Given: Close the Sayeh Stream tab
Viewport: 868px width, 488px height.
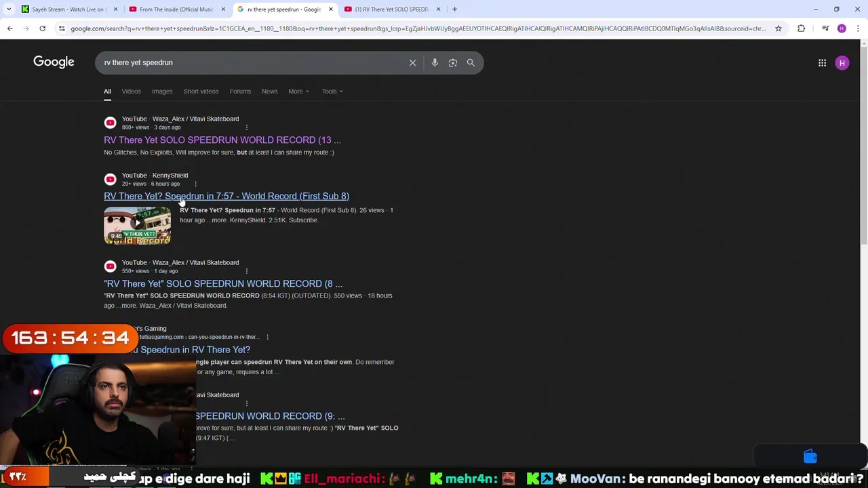Looking at the screenshot, I should (115, 9).
